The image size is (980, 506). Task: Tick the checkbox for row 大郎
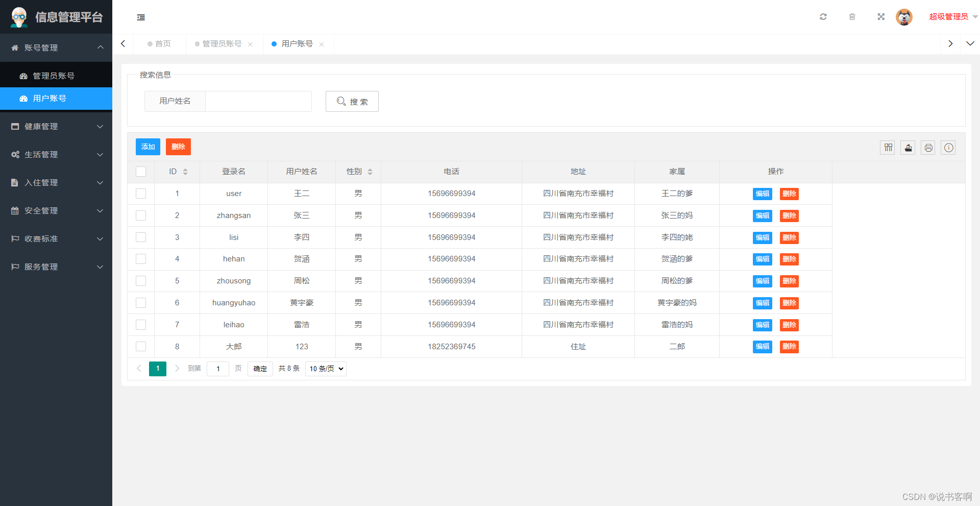pos(141,347)
